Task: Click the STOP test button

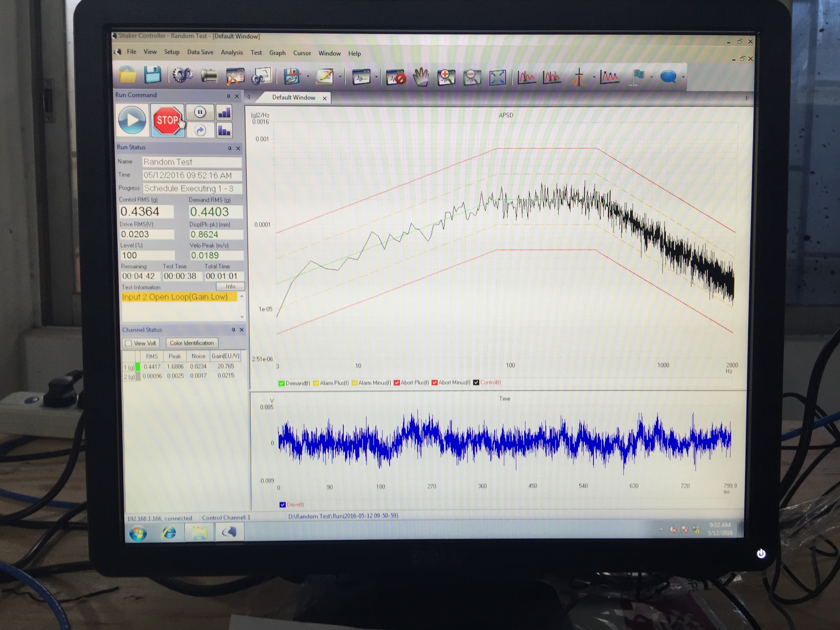Action: click(x=168, y=120)
